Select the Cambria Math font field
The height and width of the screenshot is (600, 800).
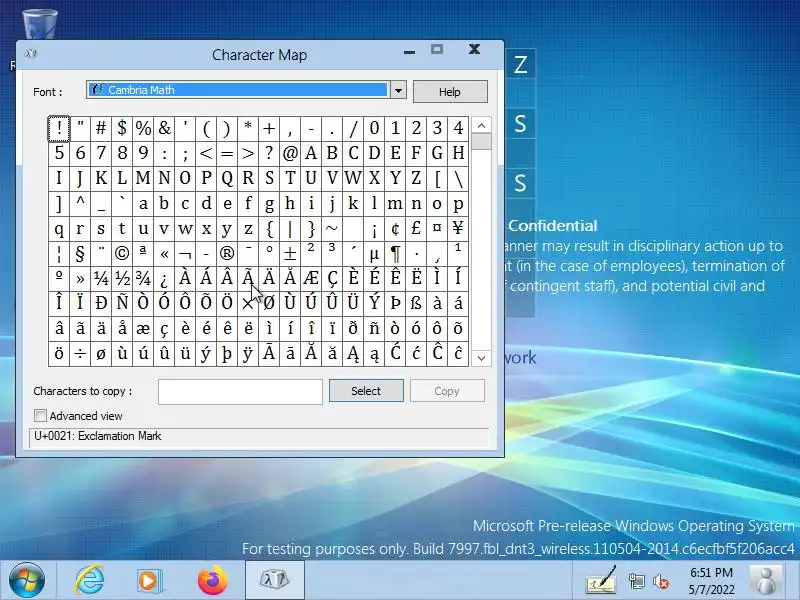coord(238,90)
